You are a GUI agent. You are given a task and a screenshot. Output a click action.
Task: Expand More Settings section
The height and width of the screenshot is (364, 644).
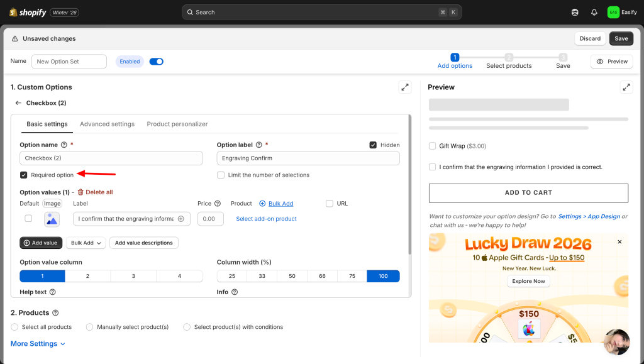[38, 344]
